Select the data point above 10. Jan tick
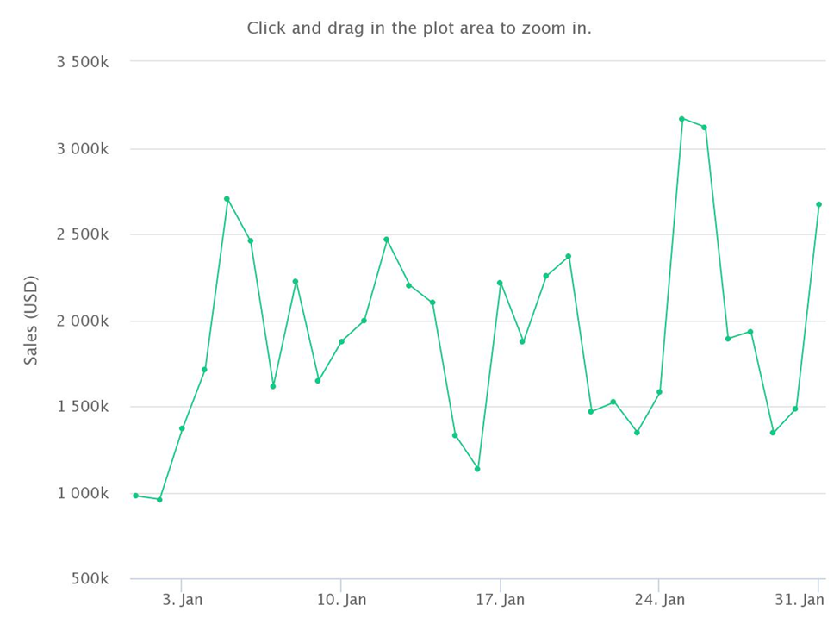Viewport: 840px width, 630px height. tap(341, 342)
